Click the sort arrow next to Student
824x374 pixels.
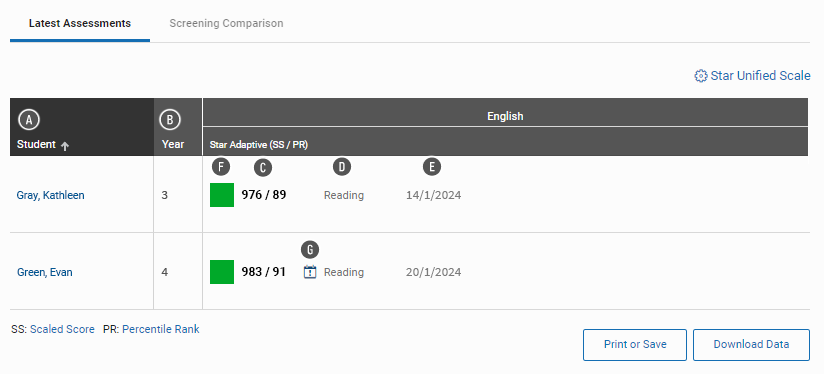click(65, 147)
